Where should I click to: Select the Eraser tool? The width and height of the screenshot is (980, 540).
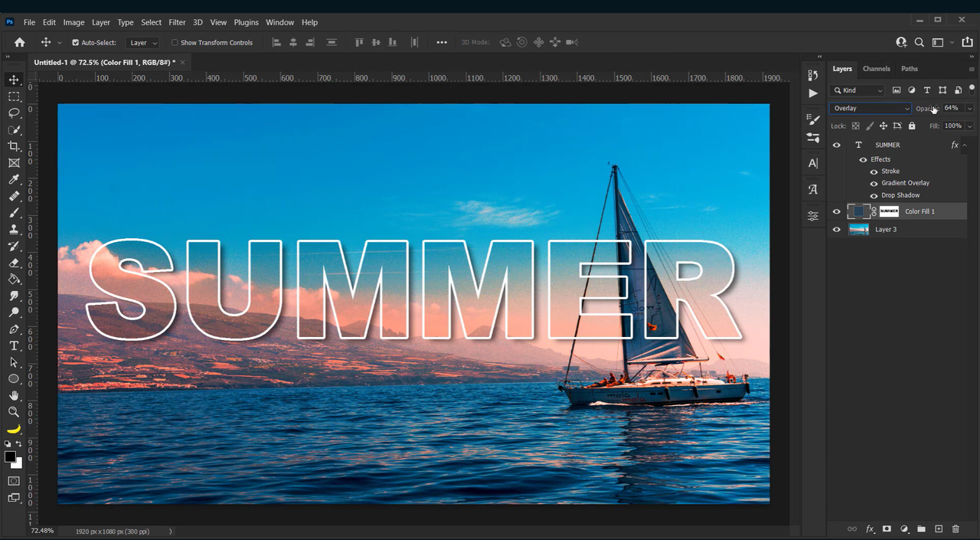14,263
